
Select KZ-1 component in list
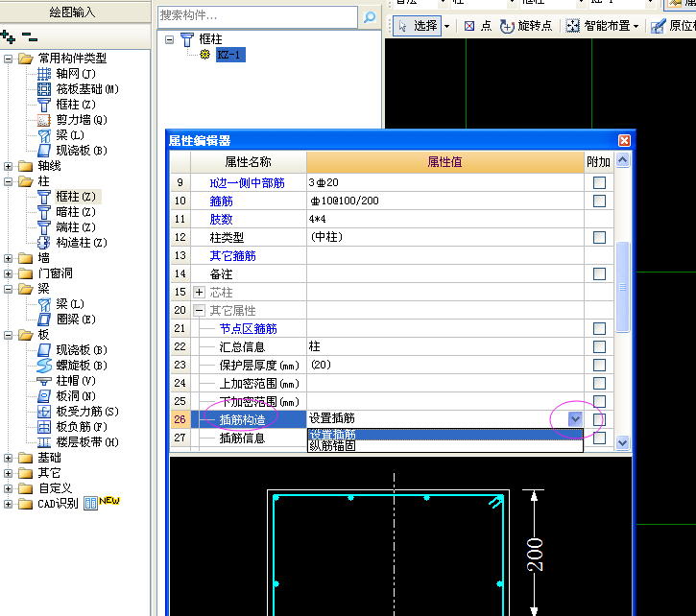[x=230, y=55]
